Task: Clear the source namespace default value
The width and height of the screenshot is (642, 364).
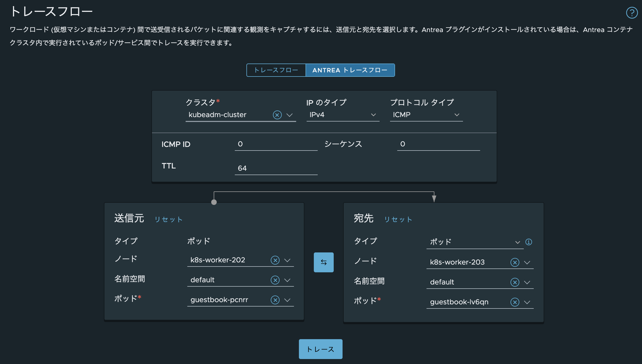Action: (275, 280)
